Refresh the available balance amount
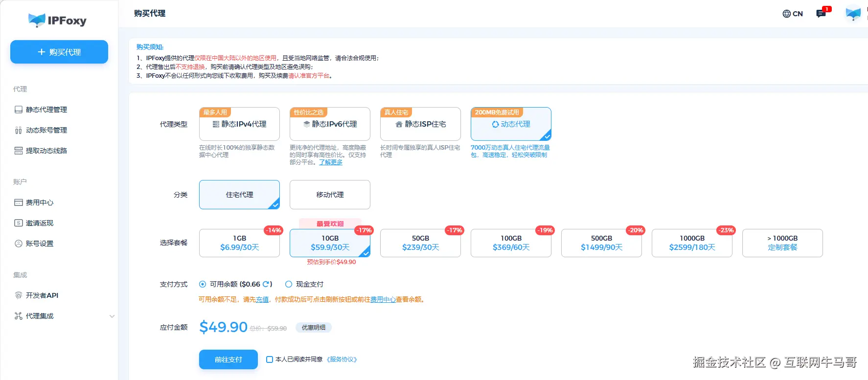Screen dimensions: 868x380 [266, 284]
